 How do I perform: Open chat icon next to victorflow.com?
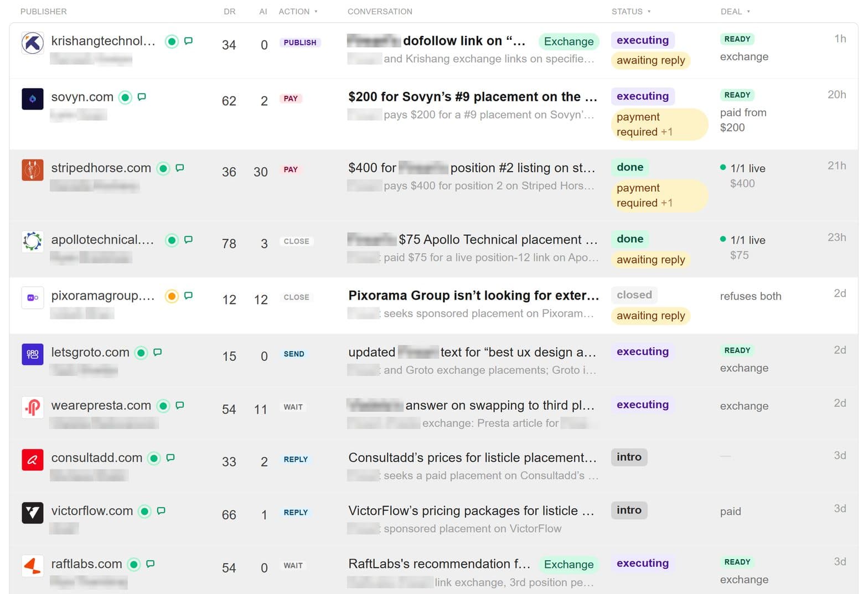pos(161,511)
